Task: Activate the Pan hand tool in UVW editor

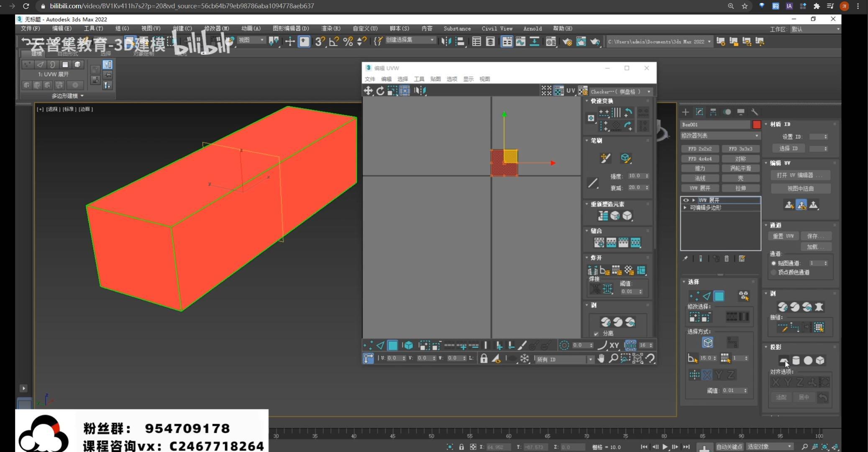Action: click(601, 359)
